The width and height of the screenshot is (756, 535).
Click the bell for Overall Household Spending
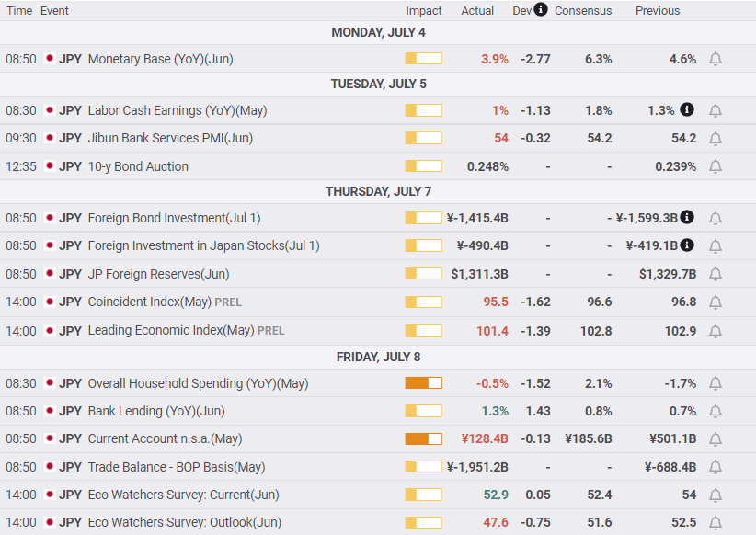click(x=716, y=383)
